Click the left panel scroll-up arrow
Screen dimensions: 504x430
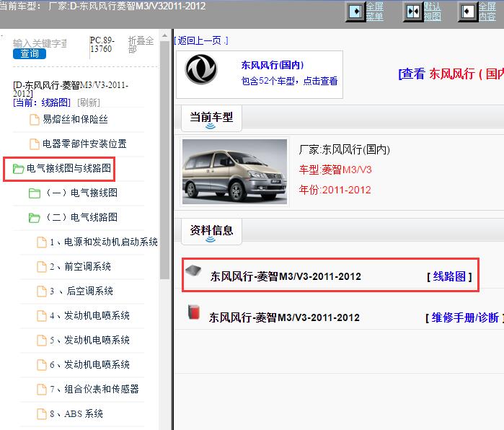[164, 35]
